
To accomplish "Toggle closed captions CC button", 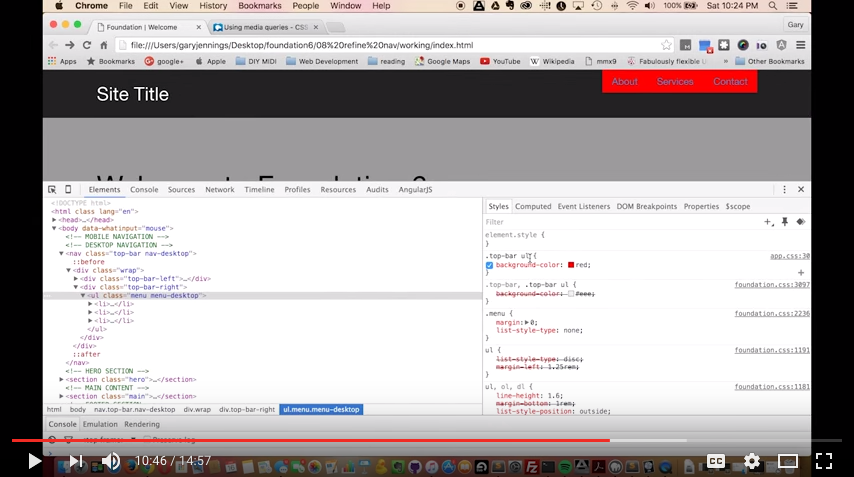I will tap(716, 461).
